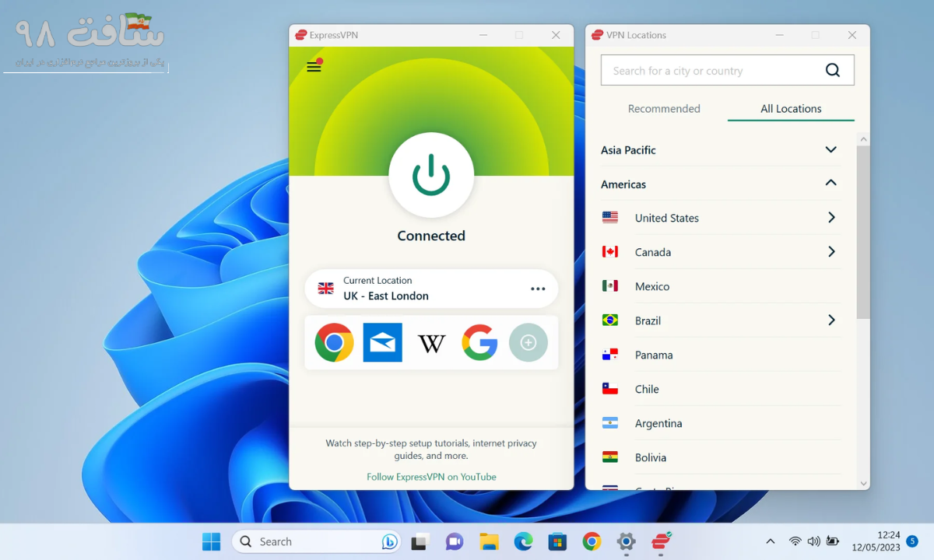This screenshot has width=934, height=560.
Task: Expand United States city list arrow
Action: [831, 218]
